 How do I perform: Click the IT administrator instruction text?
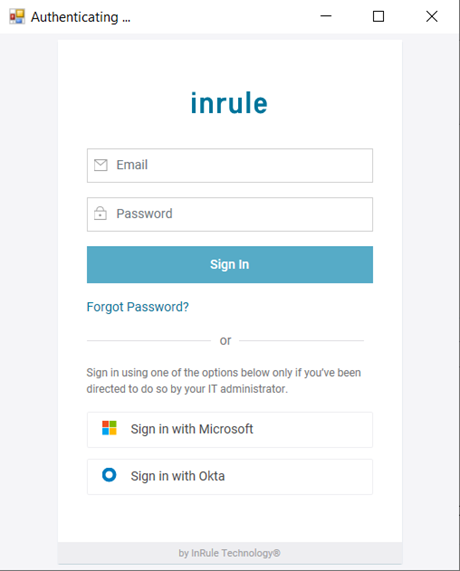224,381
